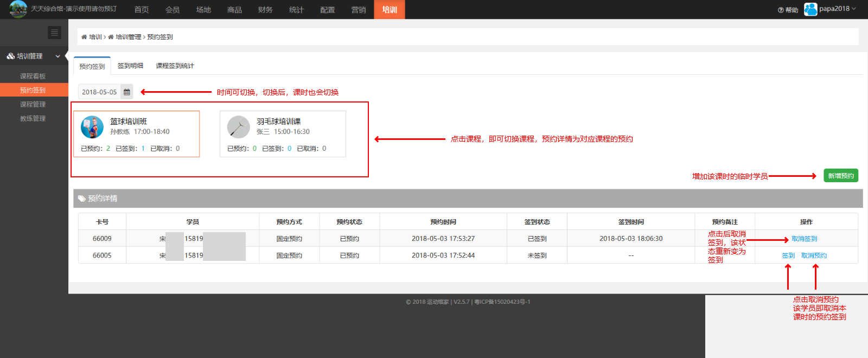Open the 会员 top menu

pyautogui.click(x=173, y=10)
